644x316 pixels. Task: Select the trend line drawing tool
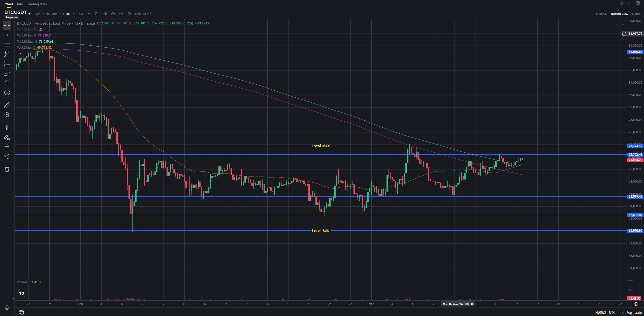7,35
